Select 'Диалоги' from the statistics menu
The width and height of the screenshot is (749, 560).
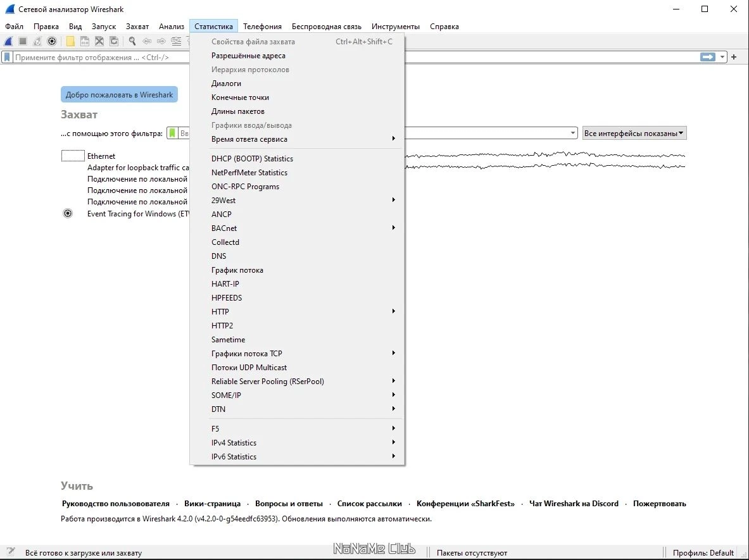coord(297,83)
